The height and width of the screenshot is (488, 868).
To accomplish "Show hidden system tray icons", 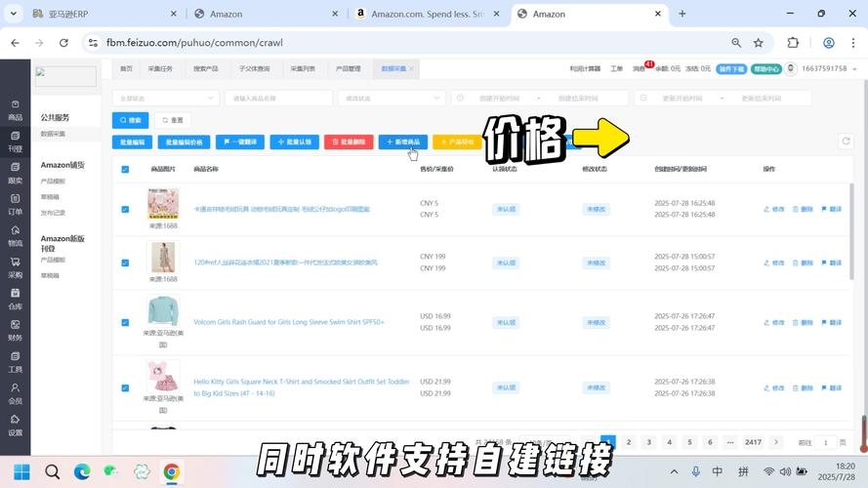I will (x=674, y=472).
